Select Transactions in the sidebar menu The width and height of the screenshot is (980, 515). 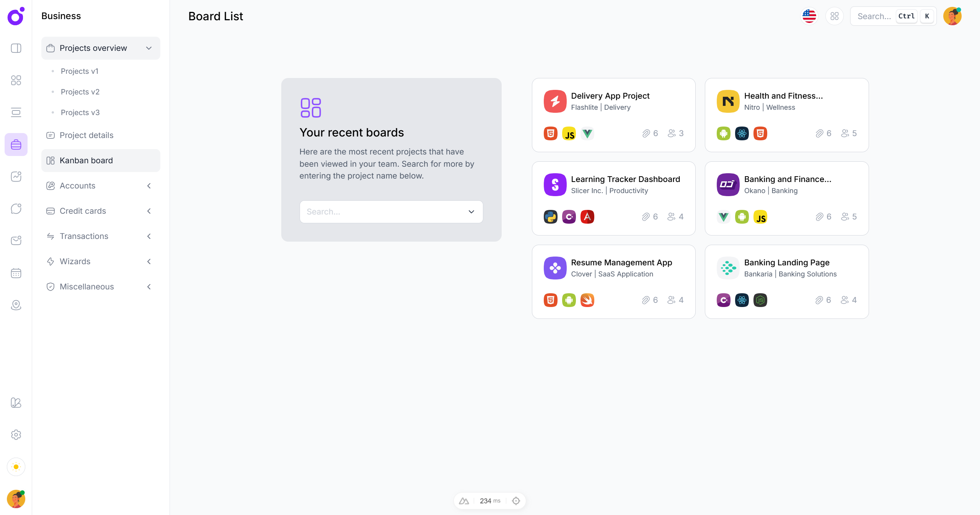pos(84,236)
